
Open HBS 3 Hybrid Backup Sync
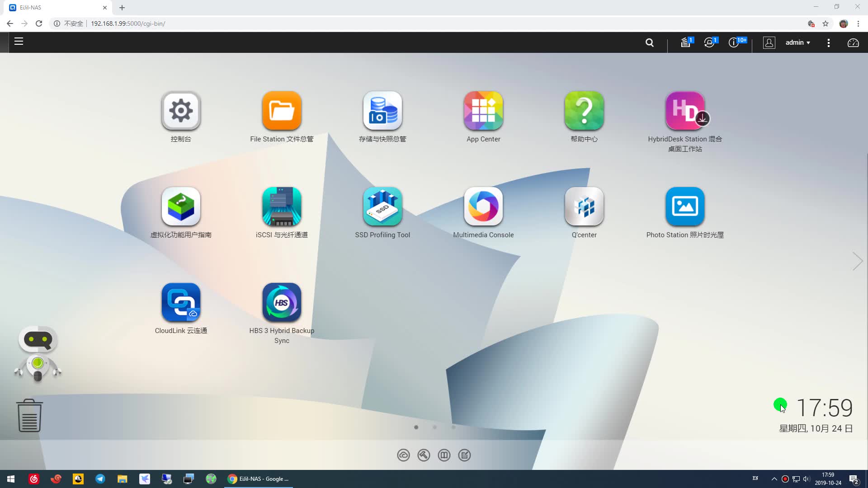click(x=282, y=302)
